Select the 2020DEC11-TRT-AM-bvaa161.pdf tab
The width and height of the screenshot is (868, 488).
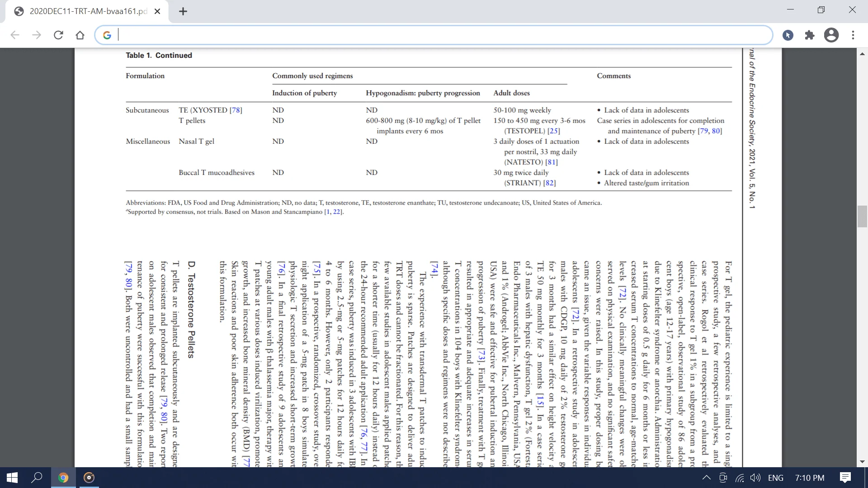(x=87, y=11)
